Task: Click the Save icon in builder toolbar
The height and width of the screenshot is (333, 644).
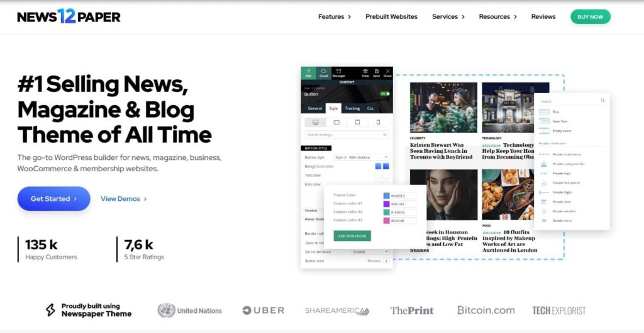Action: (376, 72)
